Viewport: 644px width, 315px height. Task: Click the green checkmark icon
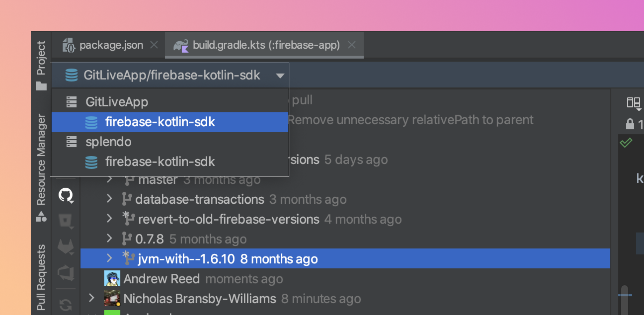coord(626,142)
